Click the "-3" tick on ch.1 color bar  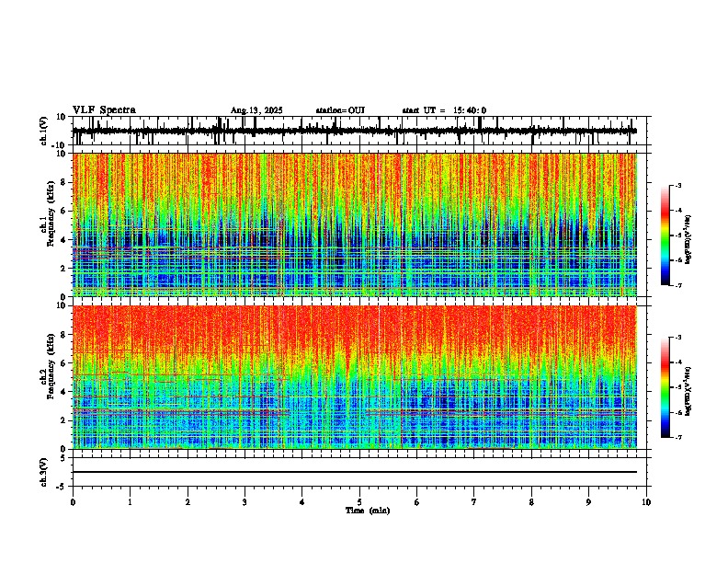coord(678,186)
